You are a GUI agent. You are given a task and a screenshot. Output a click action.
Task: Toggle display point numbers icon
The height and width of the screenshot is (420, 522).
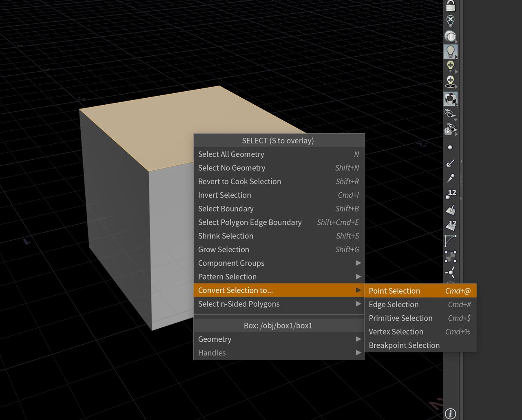(x=450, y=194)
